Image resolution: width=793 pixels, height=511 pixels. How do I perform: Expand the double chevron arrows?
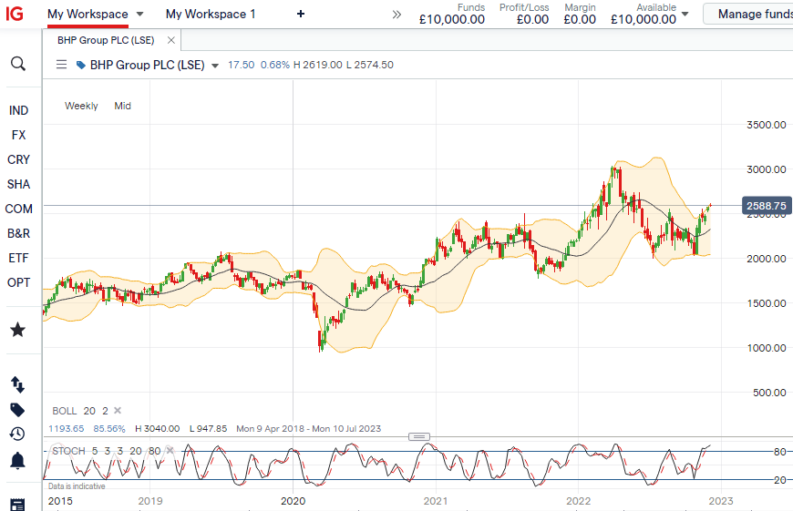(396, 14)
